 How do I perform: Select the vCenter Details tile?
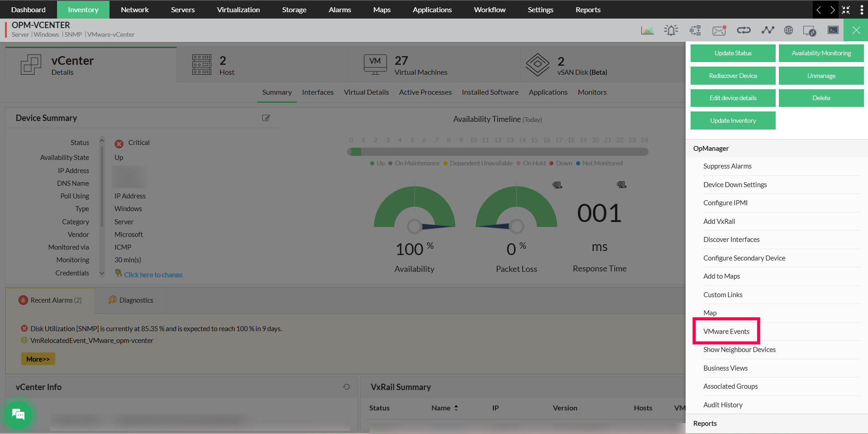[91, 65]
